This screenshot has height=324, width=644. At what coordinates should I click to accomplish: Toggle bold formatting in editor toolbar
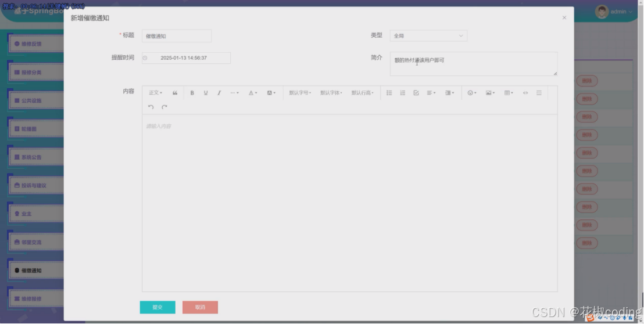tap(192, 93)
